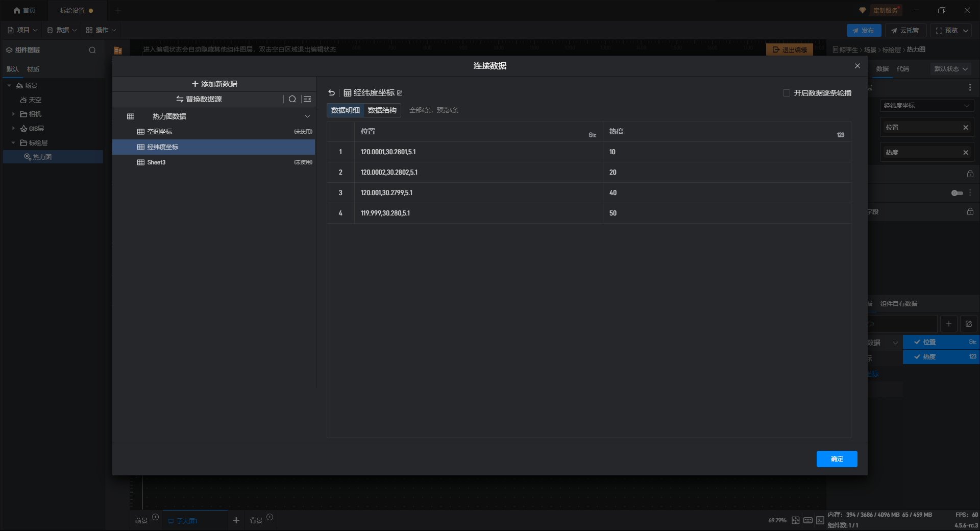Open the console icon in the status bar
The height and width of the screenshot is (531, 980).
point(820,520)
